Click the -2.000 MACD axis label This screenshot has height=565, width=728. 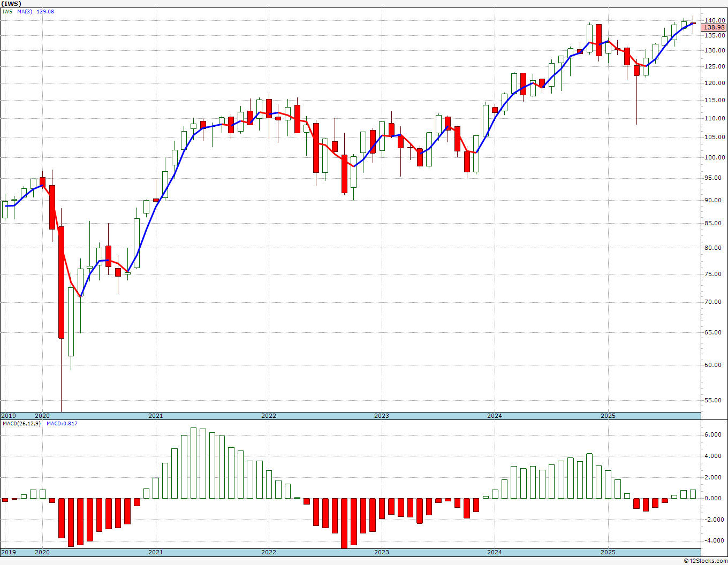pyautogui.click(x=715, y=520)
